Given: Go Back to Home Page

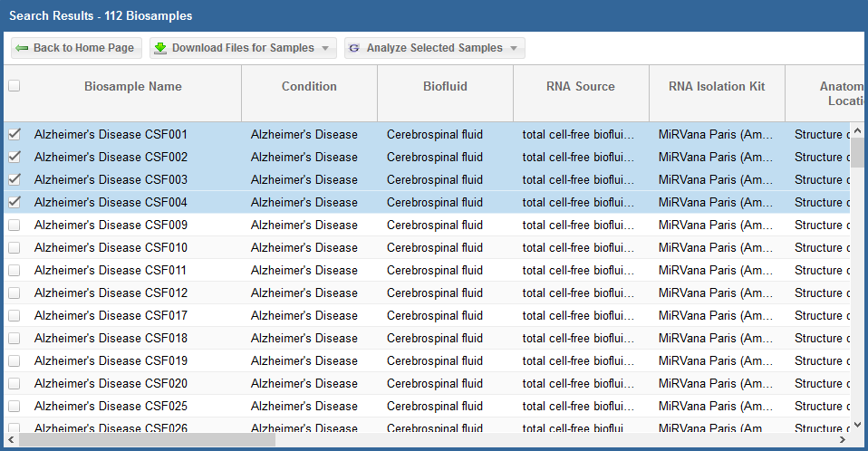Looking at the screenshot, I should (x=76, y=48).
